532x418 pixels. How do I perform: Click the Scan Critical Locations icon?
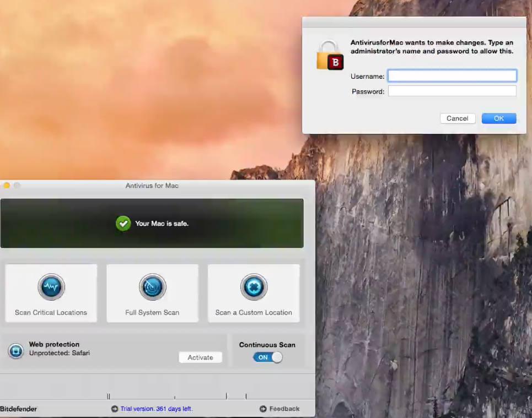pyautogui.click(x=51, y=287)
